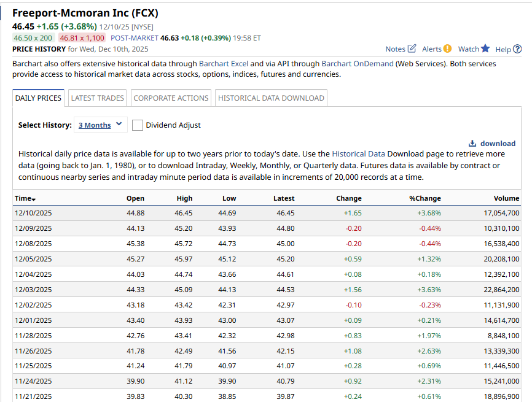Viewport: 532px width, 402px height.
Task: Click the Notes edit pencil icon
Action: [412, 49]
